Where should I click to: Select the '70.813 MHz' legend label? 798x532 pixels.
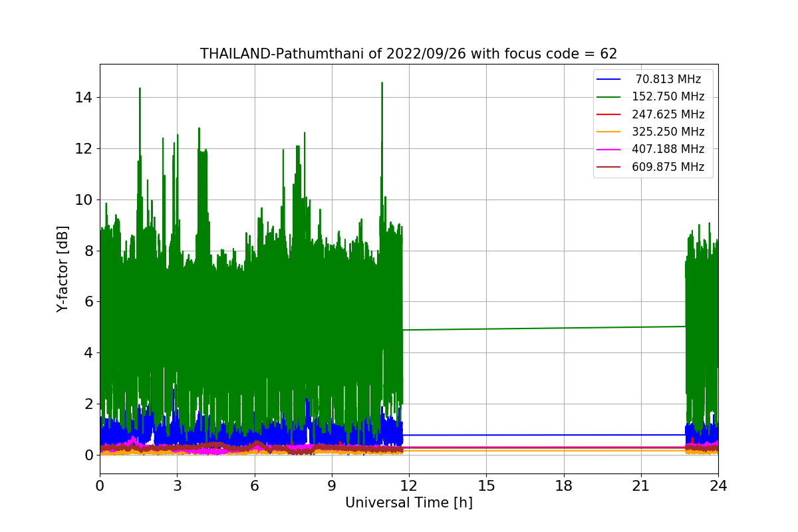[668, 79]
